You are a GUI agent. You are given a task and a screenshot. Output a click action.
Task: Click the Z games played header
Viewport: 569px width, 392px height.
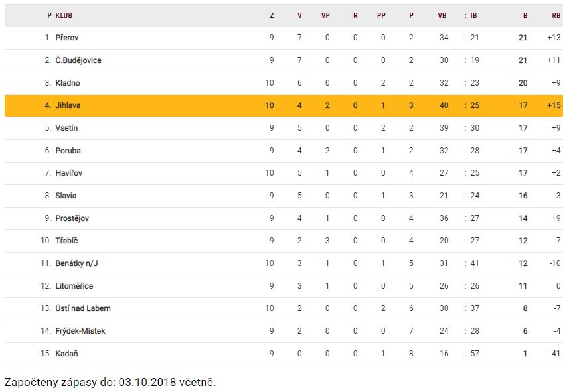pos(272,15)
